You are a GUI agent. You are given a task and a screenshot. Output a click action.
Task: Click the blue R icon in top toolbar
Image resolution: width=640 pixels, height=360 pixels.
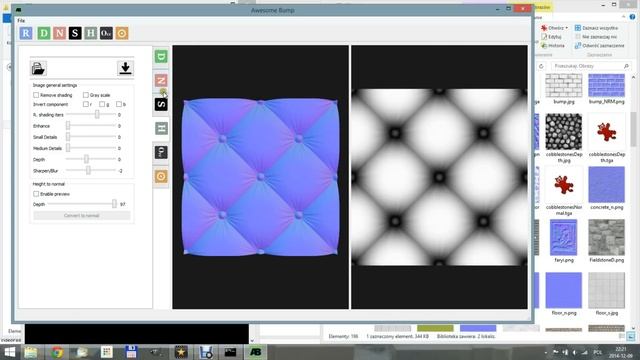26,33
